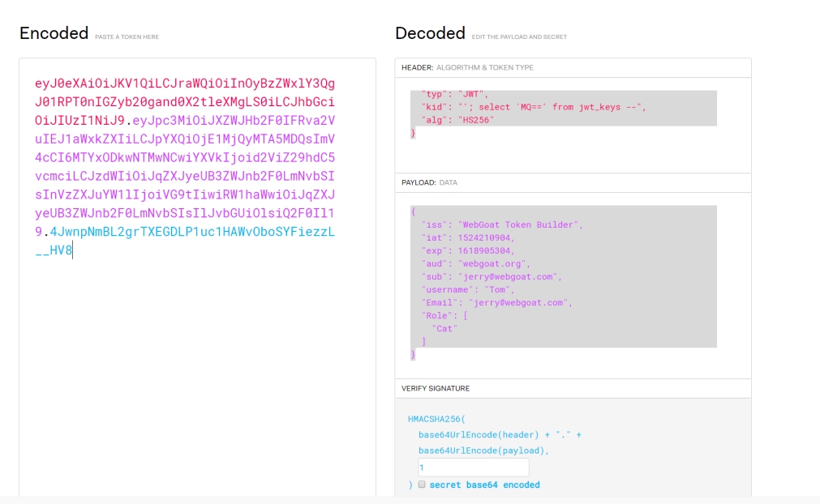Click the "PASTE A TOKEN HERE" hint text
Viewport: 820px width, 504px height.
pos(127,37)
